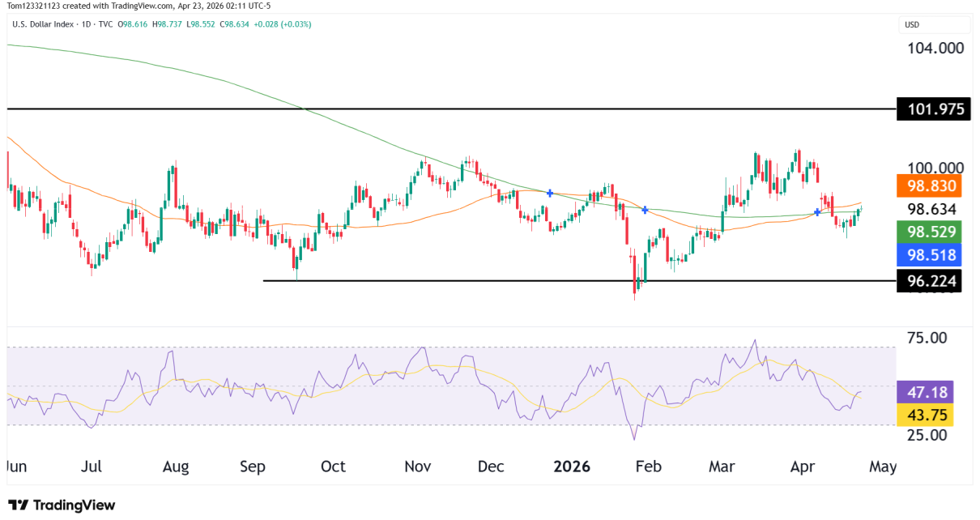The image size is (980, 520).
Task: Click 2026 on the time axis
Action: pos(573,467)
